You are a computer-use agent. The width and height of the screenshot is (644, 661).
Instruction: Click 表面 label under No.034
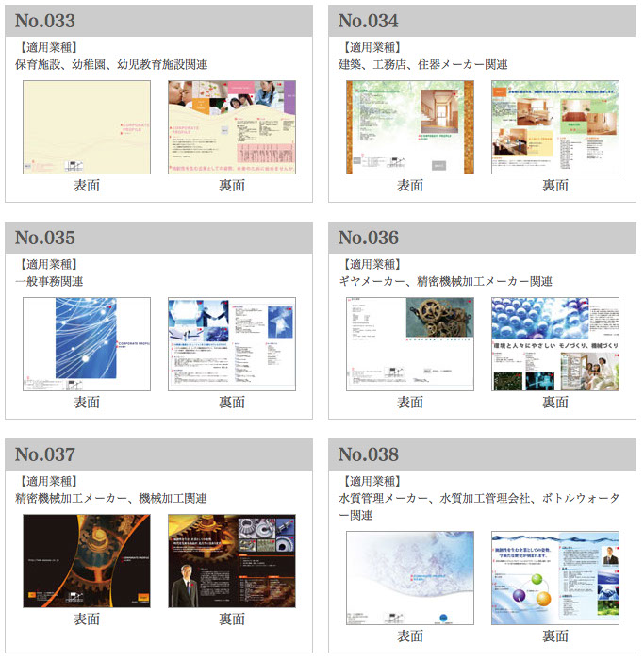pos(410,186)
